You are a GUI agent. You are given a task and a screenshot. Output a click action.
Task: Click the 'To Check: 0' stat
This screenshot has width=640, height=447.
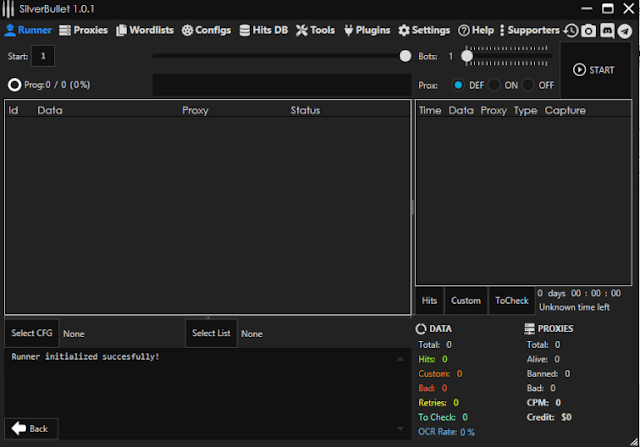[x=443, y=417]
